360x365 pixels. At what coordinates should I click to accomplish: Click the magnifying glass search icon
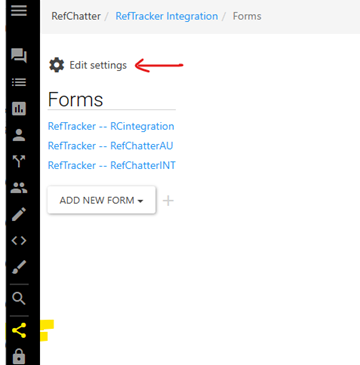coord(19,299)
